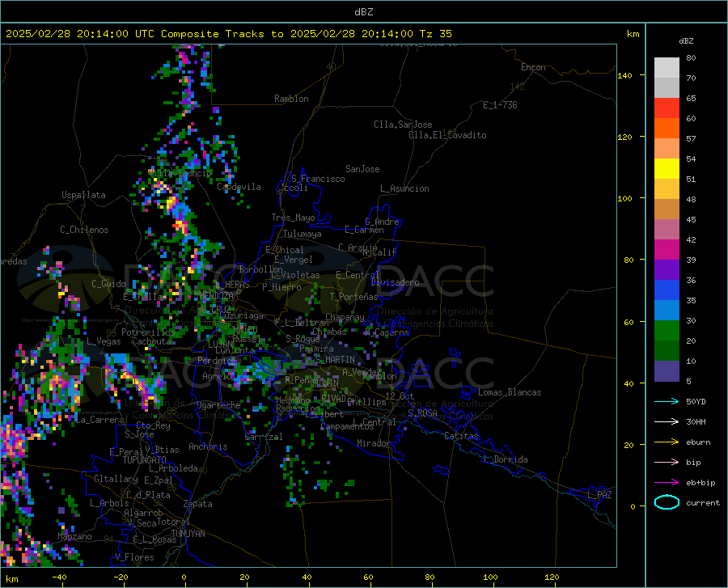The height and width of the screenshot is (588, 728).
Task: Click the P_Hierro place label
Action: click(281, 287)
